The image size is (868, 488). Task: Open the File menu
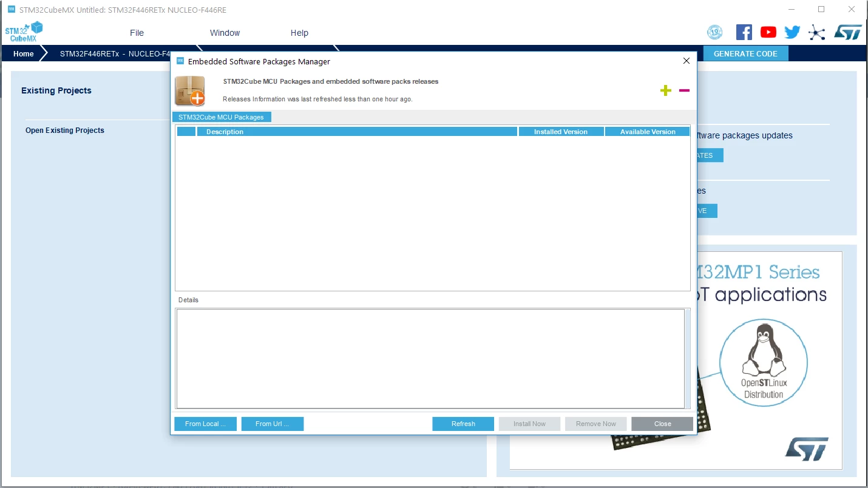coord(137,33)
